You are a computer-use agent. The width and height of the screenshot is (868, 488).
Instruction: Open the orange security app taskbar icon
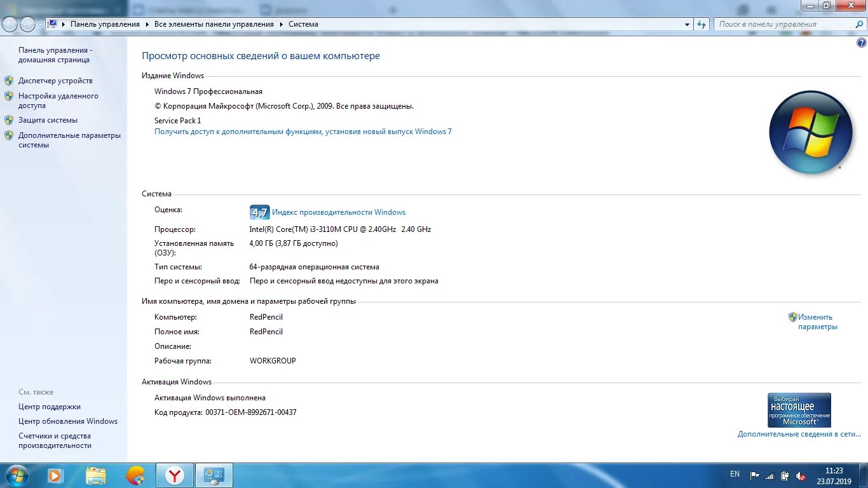point(135,475)
